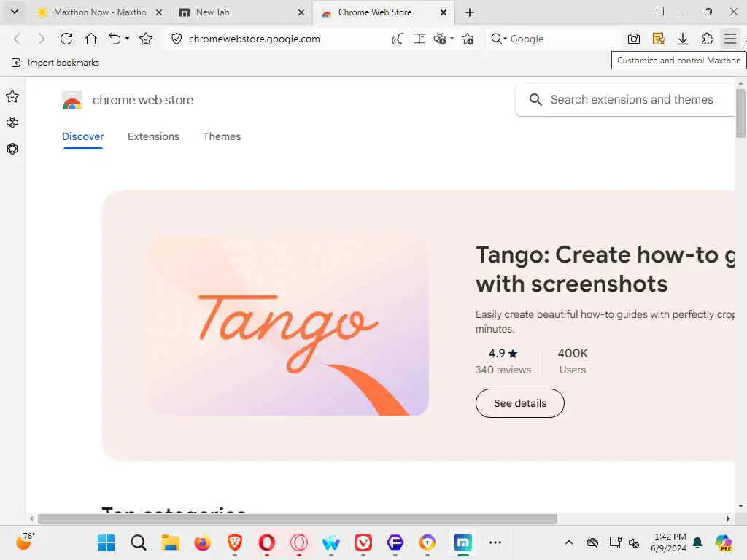Open a new tab with plus button
747x560 pixels.
(x=470, y=12)
